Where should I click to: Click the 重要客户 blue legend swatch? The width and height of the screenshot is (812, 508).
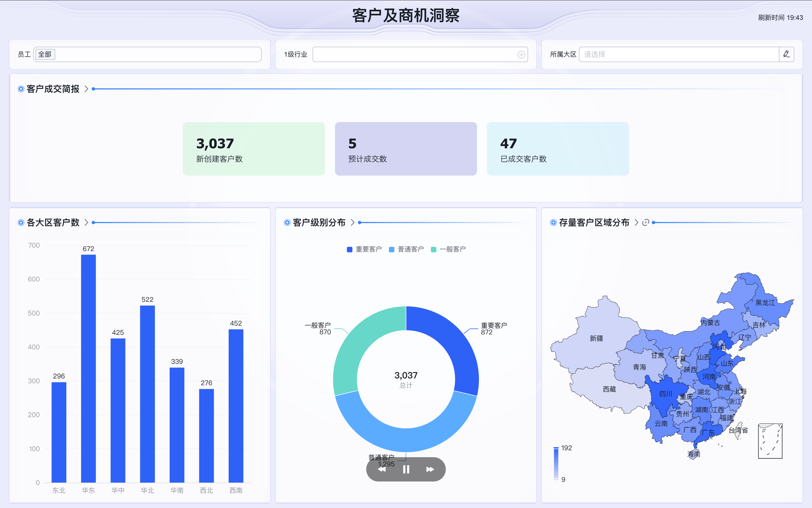[x=350, y=249]
